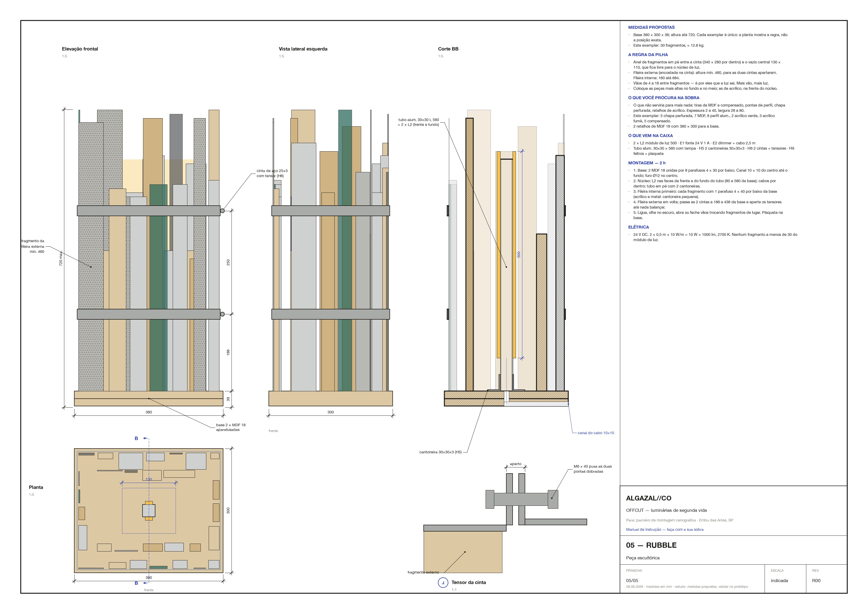Screen dimensions: 868x614
Task: Click the '24 V DC. 2 × 0,5 m × 10 W/m' line
Action: pyautogui.click(x=715, y=237)
